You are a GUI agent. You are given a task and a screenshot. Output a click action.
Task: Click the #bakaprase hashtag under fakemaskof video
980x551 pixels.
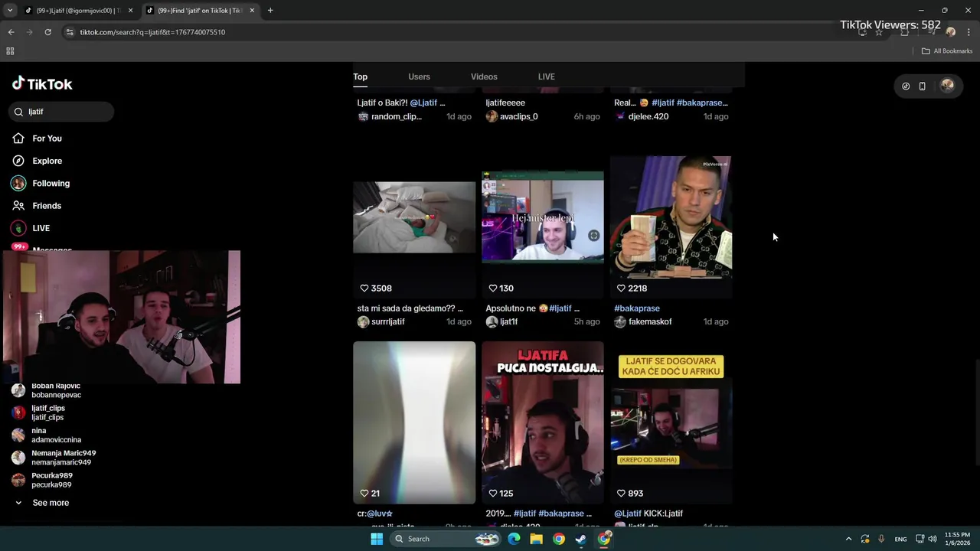pyautogui.click(x=637, y=308)
